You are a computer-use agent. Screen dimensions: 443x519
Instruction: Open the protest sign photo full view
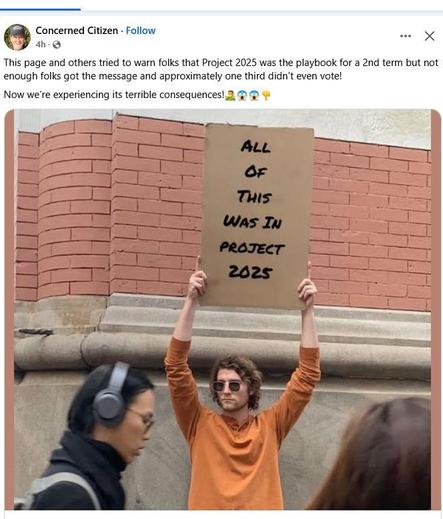pyautogui.click(x=222, y=309)
